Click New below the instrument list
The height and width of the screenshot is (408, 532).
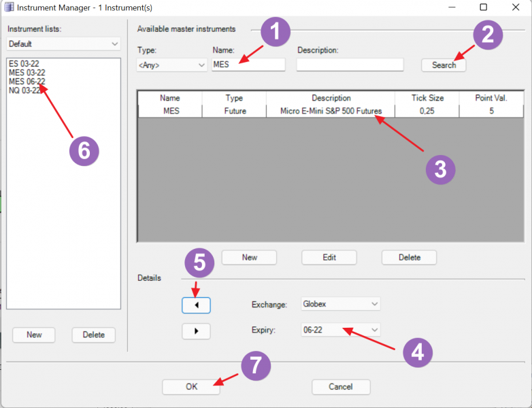click(x=34, y=335)
